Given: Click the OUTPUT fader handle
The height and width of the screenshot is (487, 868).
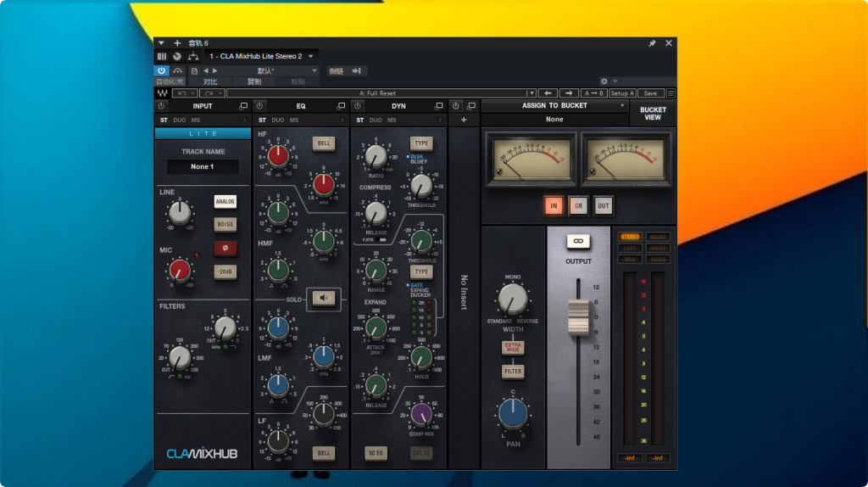Looking at the screenshot, I should pyautogui.click(x=578, y=317).
